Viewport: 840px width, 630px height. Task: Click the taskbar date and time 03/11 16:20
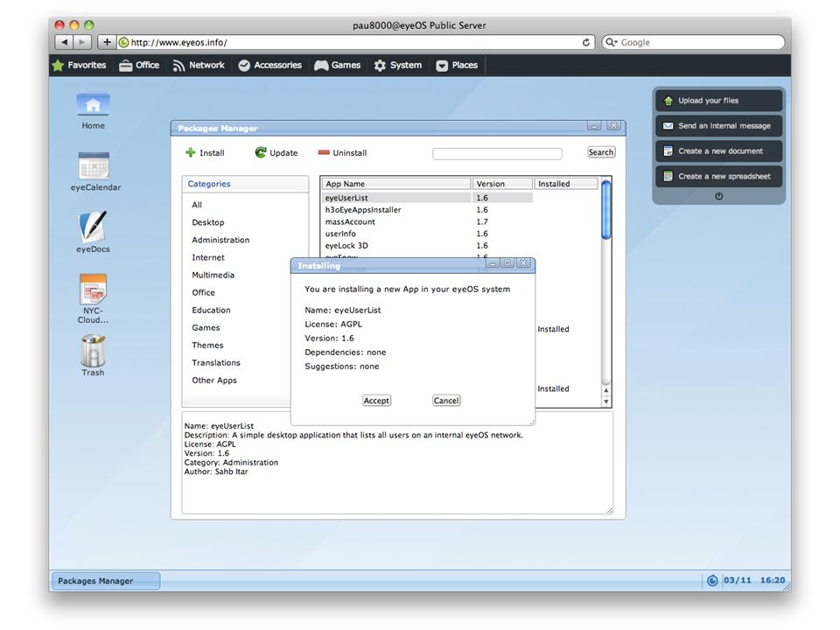[x=754, y=580]
